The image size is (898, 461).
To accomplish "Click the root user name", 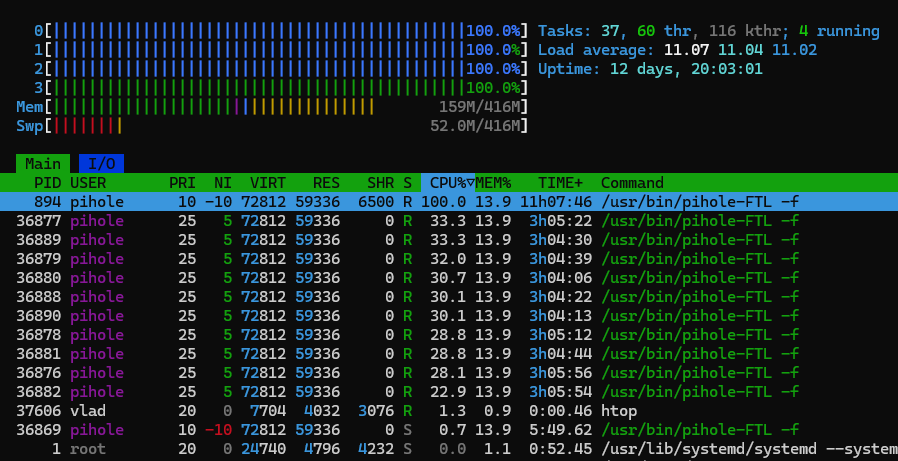I will [x=88, y=449].
